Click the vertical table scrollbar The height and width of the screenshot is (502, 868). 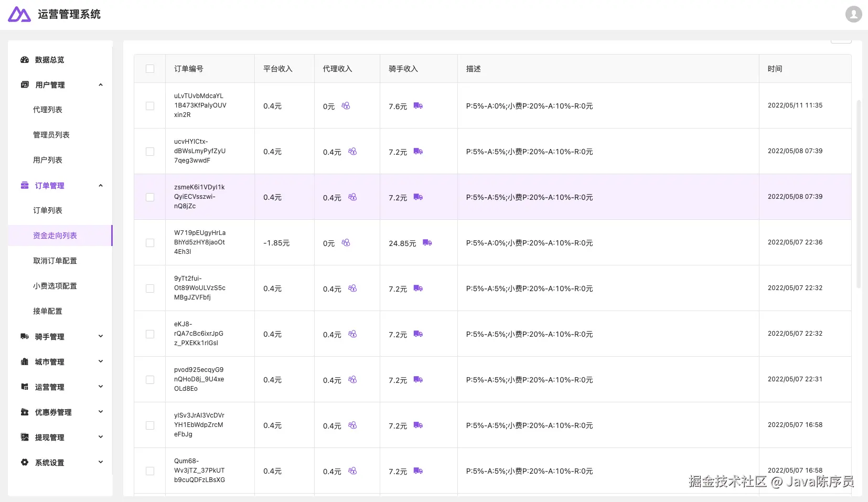[859, 194]
